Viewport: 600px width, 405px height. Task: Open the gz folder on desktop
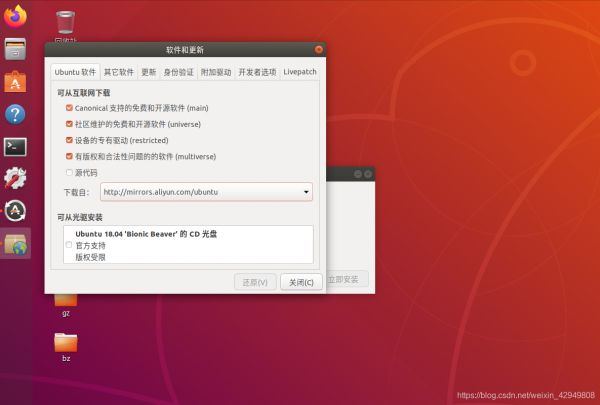pyautogui.click(x=66, y=305)
